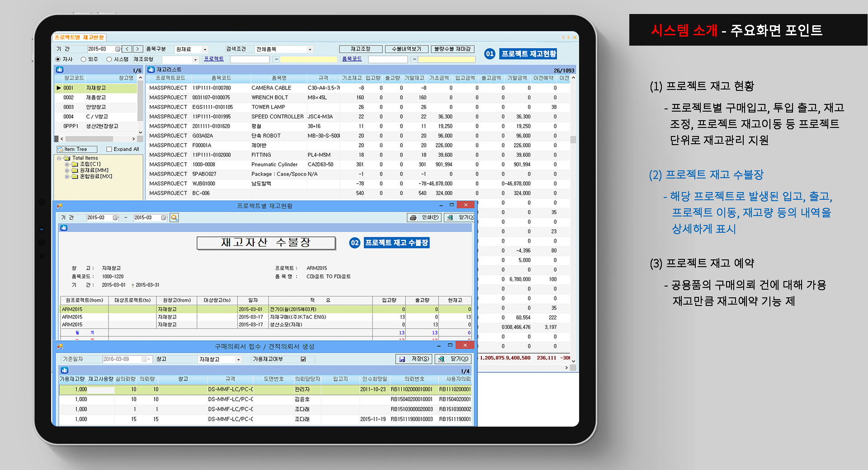Select the 프로젝트별 재고현황 tab
The width and height of the screenshot is (868, 470).
[80, 38]
